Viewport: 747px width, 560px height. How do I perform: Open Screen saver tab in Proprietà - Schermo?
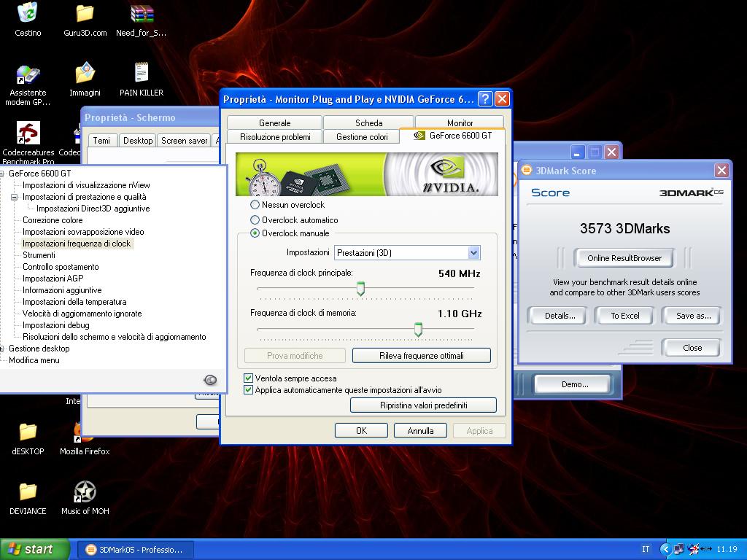[x=185, y=141]
